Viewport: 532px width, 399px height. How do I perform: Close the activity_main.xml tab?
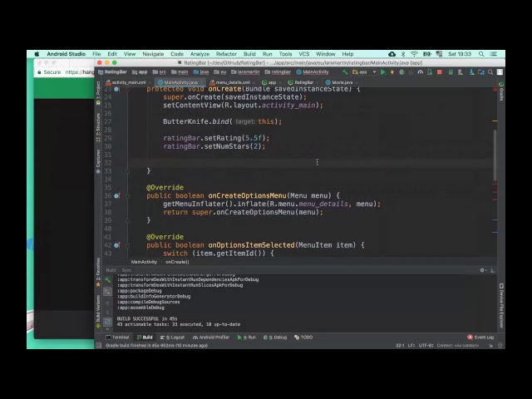[x=150, y=82]
